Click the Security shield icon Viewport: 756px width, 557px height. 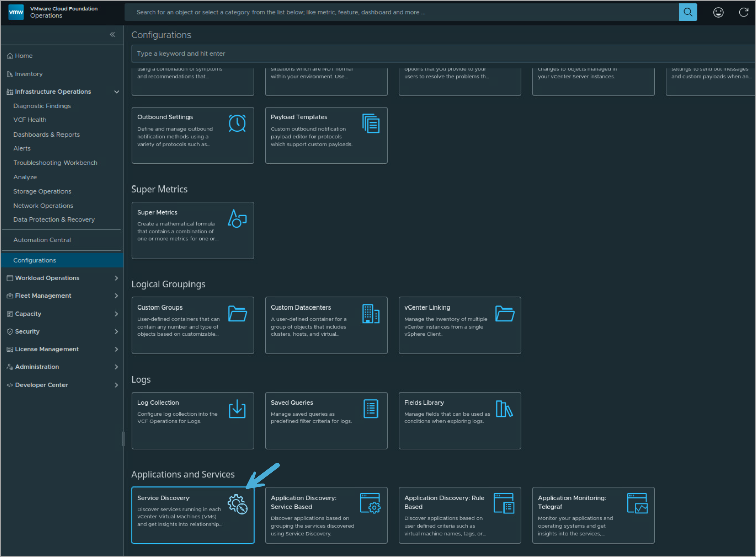10,332
